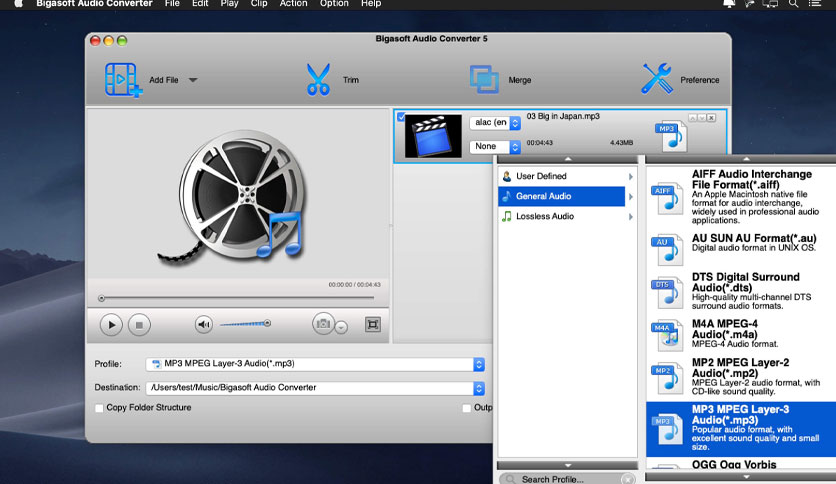Open the Edit menu
Image resolution: width=836 pixels, height=484 pixels.
(x=200, y=4)
